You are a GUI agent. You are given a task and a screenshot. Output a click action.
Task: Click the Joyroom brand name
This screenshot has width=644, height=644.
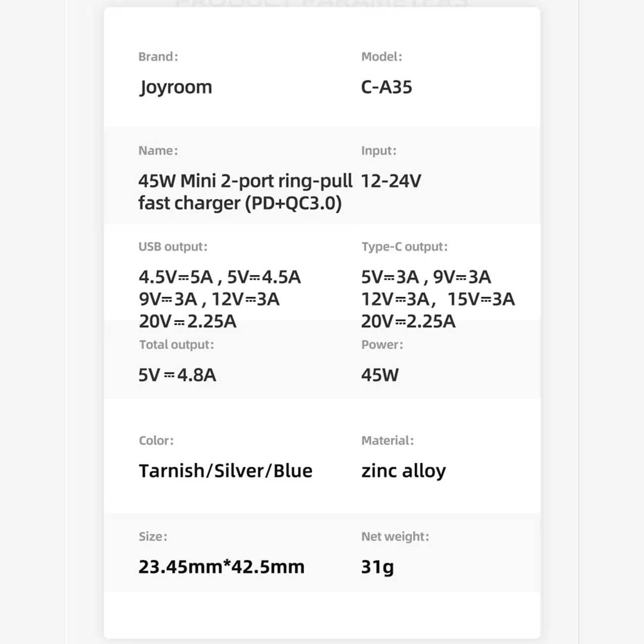pos(175,87)
